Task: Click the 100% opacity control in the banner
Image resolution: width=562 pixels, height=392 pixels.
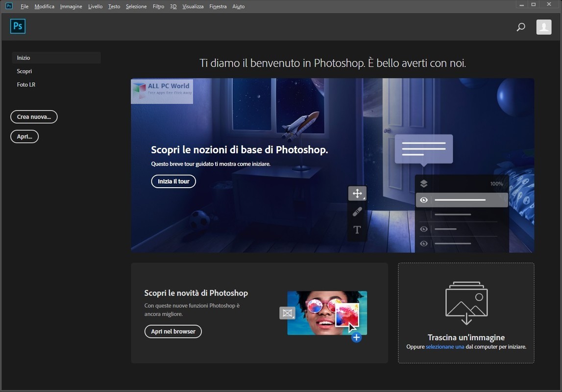Action: click(497, 183)
